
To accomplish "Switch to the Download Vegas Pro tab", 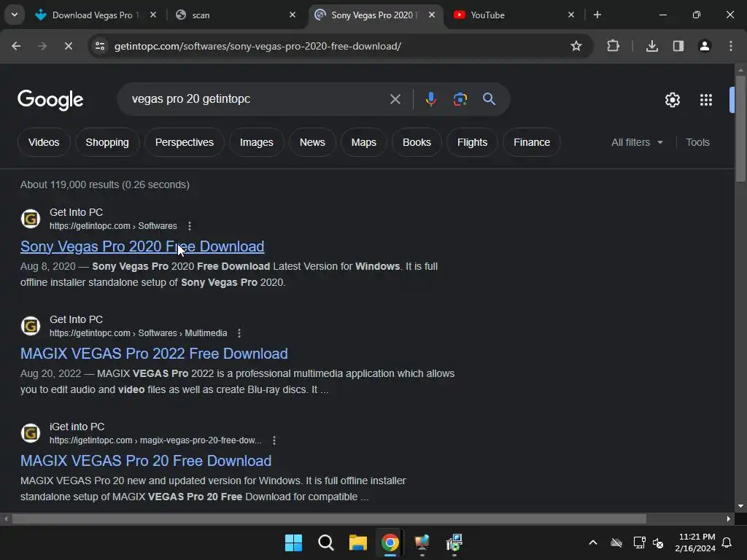I will [x=96, y=15].
